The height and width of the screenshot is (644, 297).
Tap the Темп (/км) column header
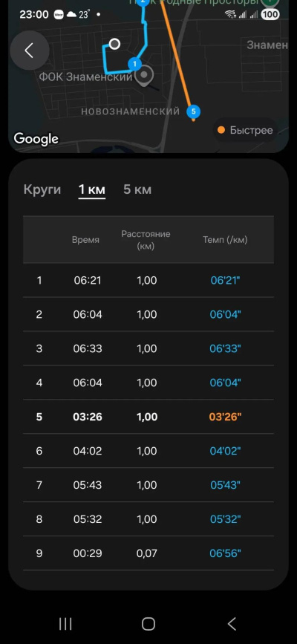coord(225,240)
